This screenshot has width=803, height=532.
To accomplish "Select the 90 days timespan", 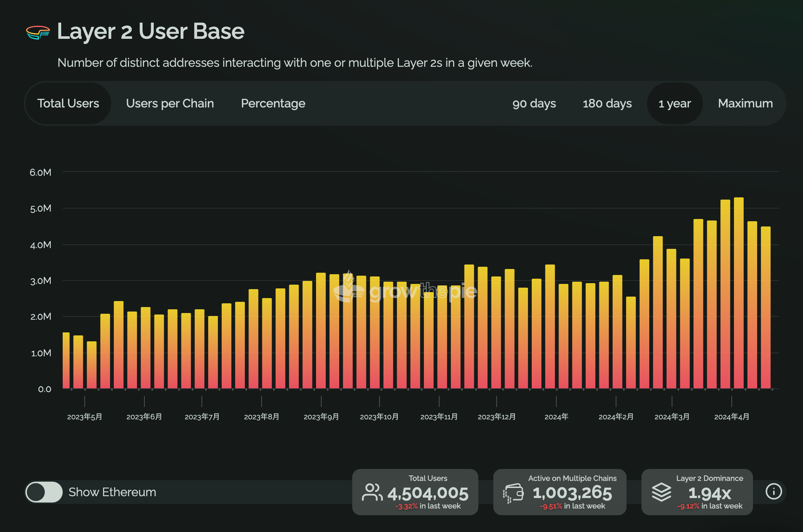I will (x=534, y=103).
